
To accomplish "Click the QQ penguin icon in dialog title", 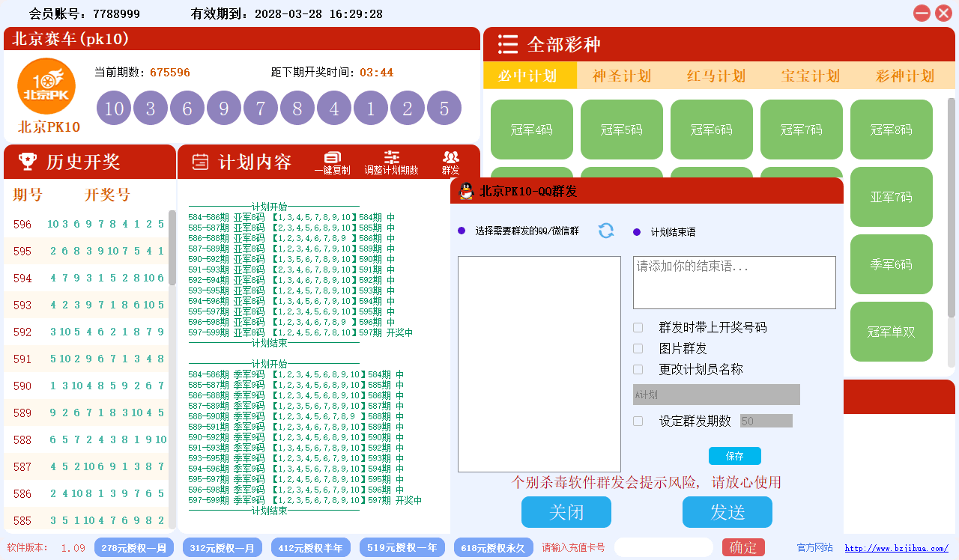I will coord(466,190).
